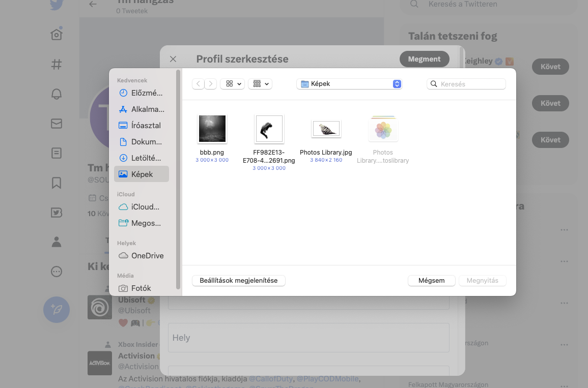Open the @PlayCODMobile link

(327, 379)
